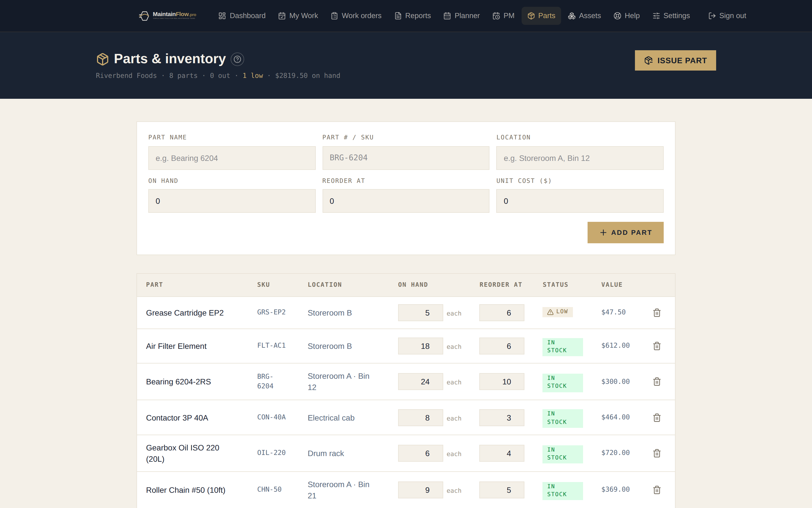
Task: Sign out of the app
Action: click(727, 16)
